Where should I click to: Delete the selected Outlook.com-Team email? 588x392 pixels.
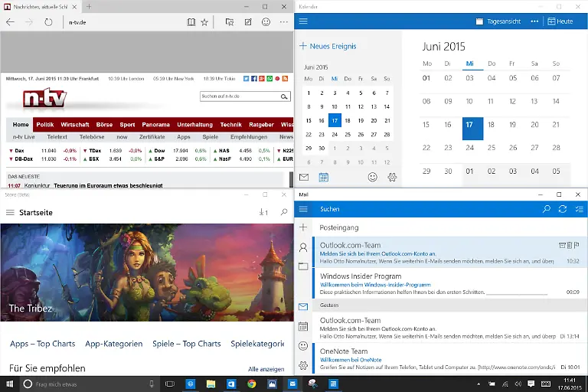pyautogui.click(x=569, y=245)
